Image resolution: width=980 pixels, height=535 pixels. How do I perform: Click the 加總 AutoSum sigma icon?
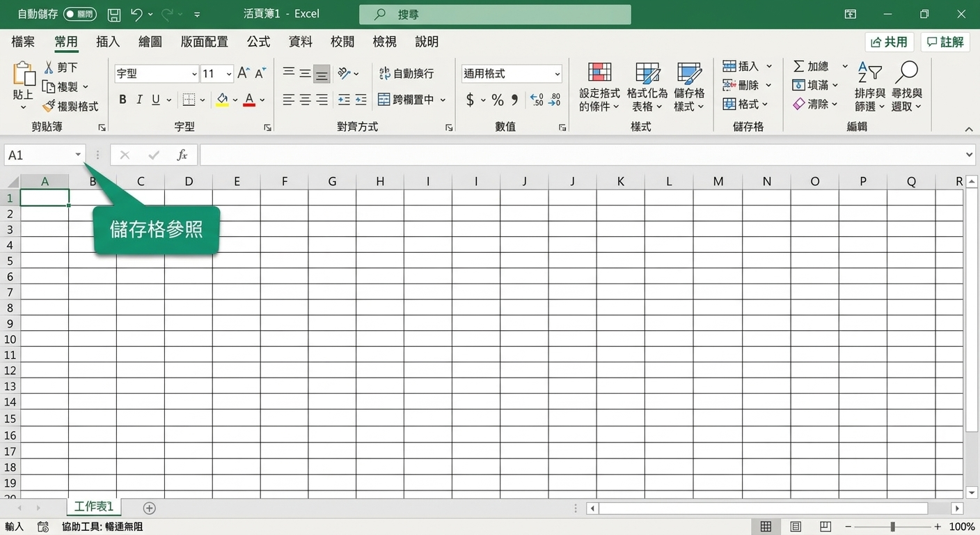(x=799, y=66)
